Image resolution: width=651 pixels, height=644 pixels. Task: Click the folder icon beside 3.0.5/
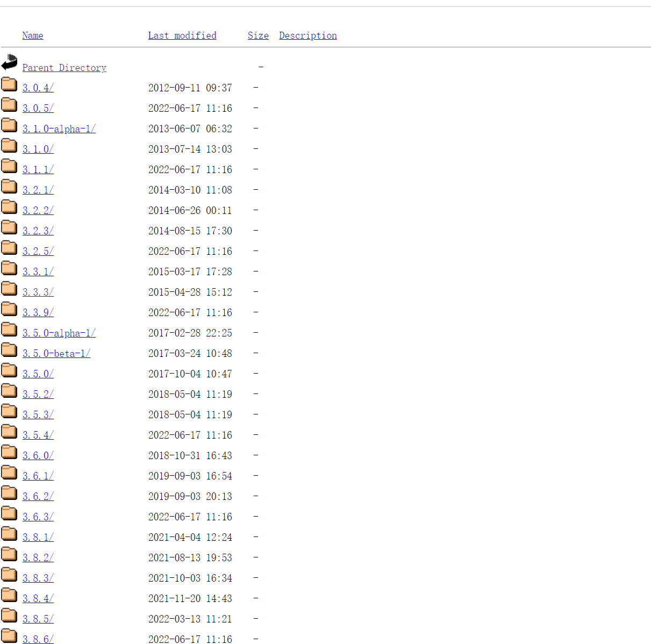pos(9,104)
